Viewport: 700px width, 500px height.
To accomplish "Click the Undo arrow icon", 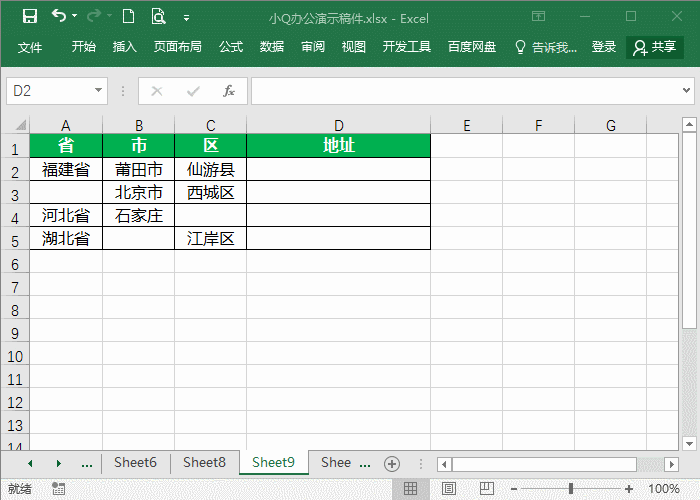I will [58, 16].
